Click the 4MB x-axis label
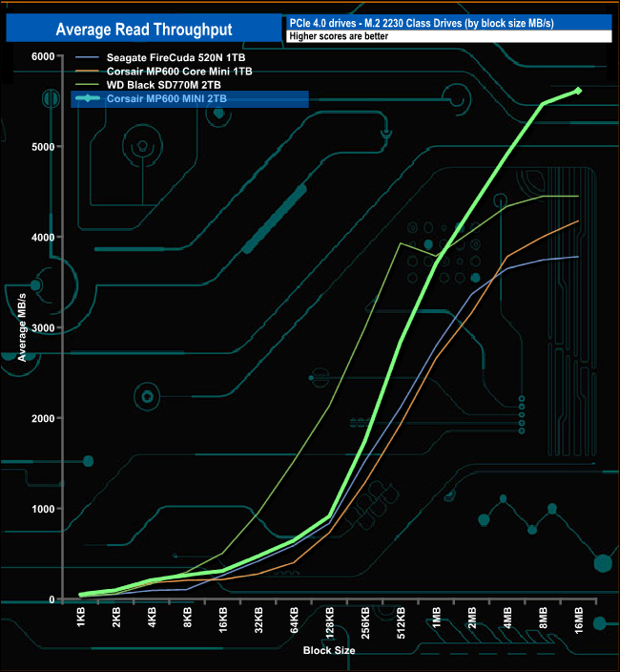Viewport: 620px width, 672px height. 507,618
